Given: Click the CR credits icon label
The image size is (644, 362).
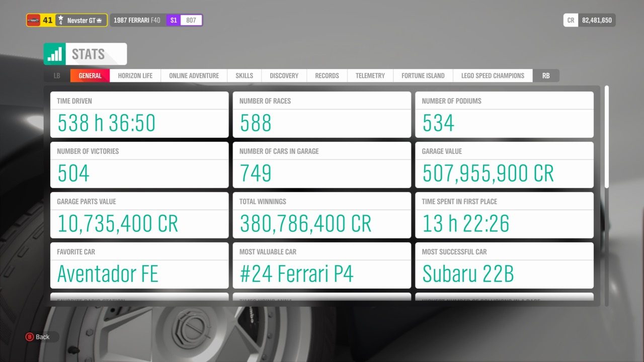Looking at the screenshot, I should pos(571,21).
